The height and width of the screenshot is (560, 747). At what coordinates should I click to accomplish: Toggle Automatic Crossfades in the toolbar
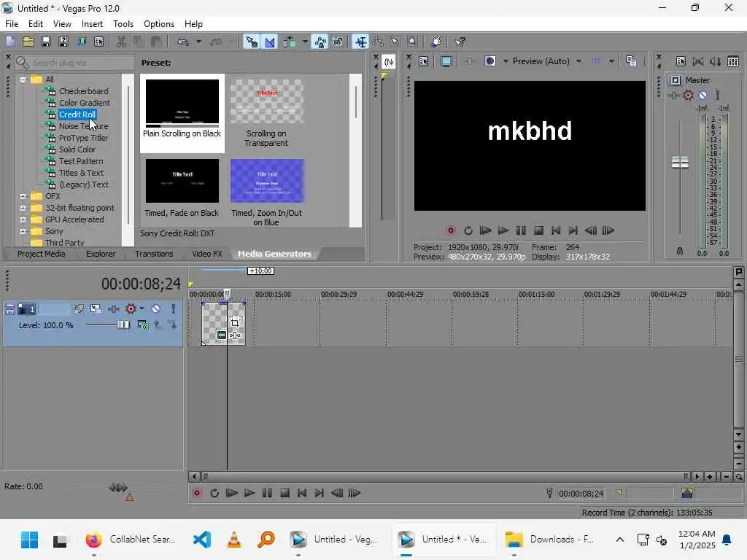(270, 42)
